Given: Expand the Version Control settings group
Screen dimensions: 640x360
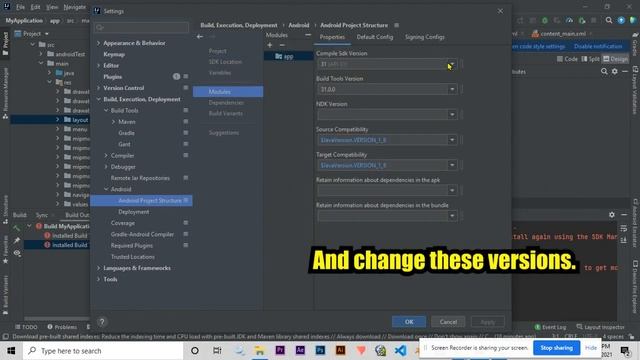Looking at the screenshot, I should 98,88.
